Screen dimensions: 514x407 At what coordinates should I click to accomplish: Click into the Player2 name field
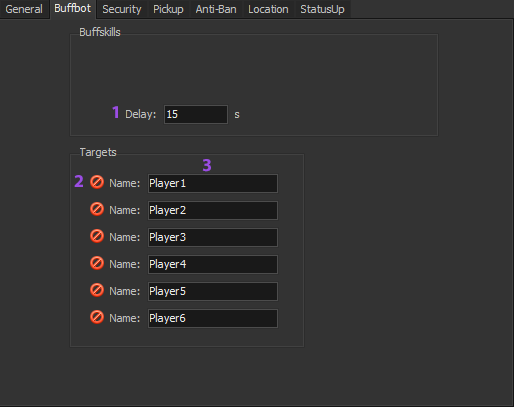coord(213,210)
